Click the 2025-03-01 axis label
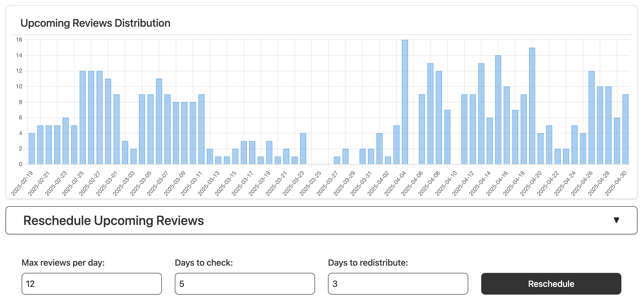The image size is (644, 303). pos(107,184)
